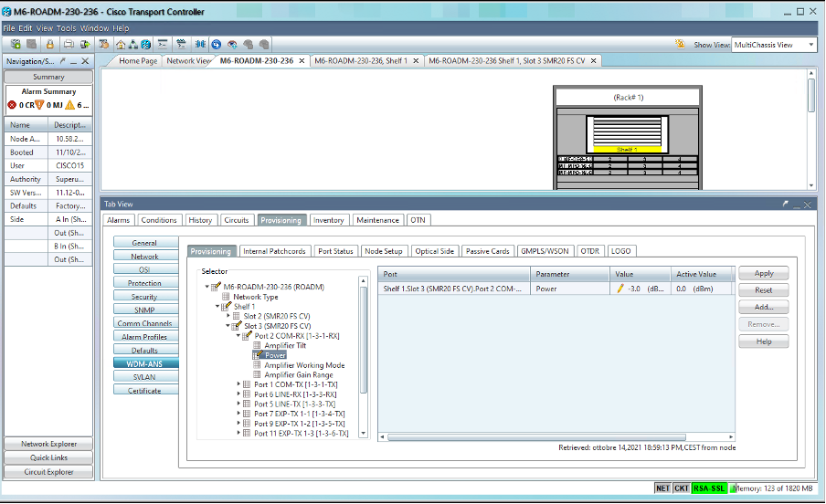Expand Port 6 LINE-RX tree node
Screen dimensions: 826x504
coord(238,394)
